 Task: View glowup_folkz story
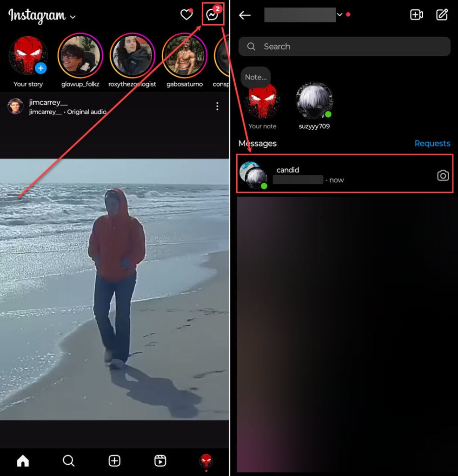tap(80, 56)
